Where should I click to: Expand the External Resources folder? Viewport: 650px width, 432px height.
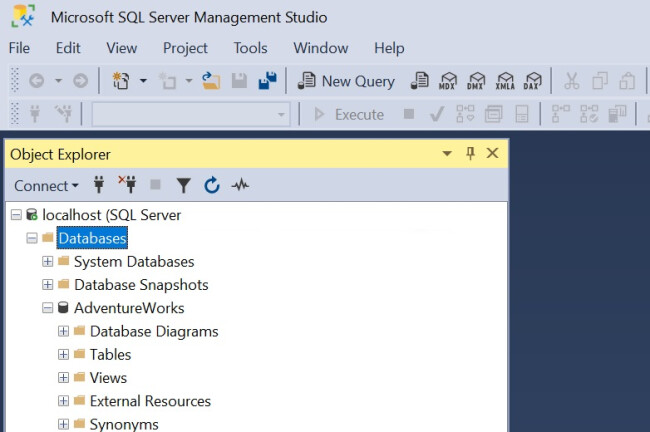click(63, 400)
